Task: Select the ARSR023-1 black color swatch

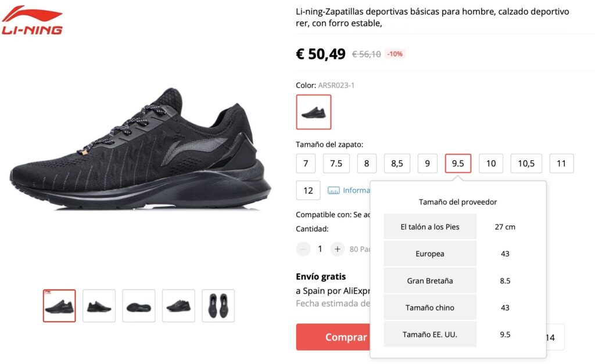Action: point(313,112)
